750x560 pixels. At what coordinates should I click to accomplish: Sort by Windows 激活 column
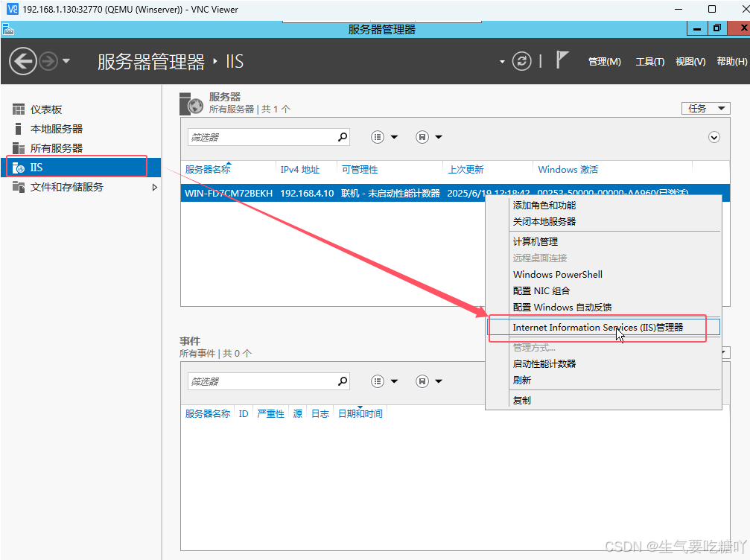568,169
